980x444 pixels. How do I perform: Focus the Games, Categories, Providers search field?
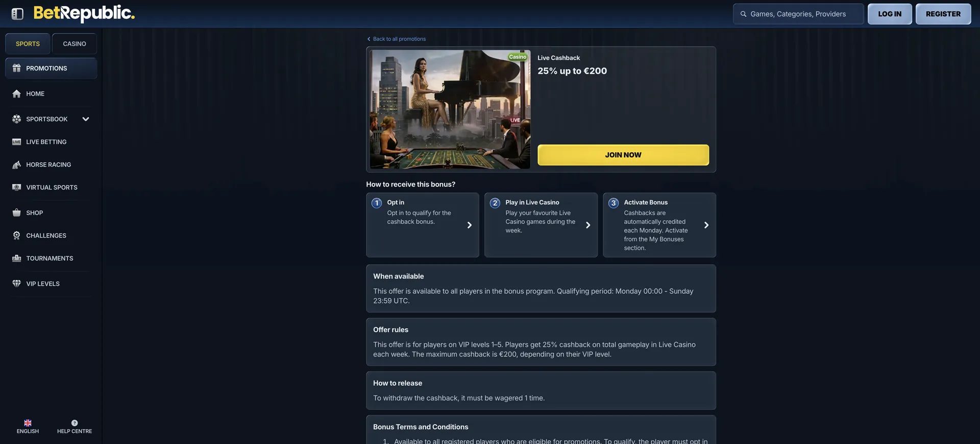798,14
